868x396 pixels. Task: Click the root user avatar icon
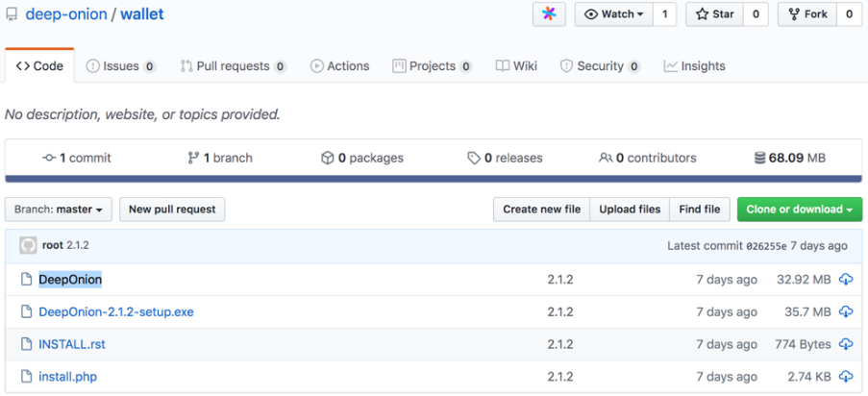click(28, 245)
